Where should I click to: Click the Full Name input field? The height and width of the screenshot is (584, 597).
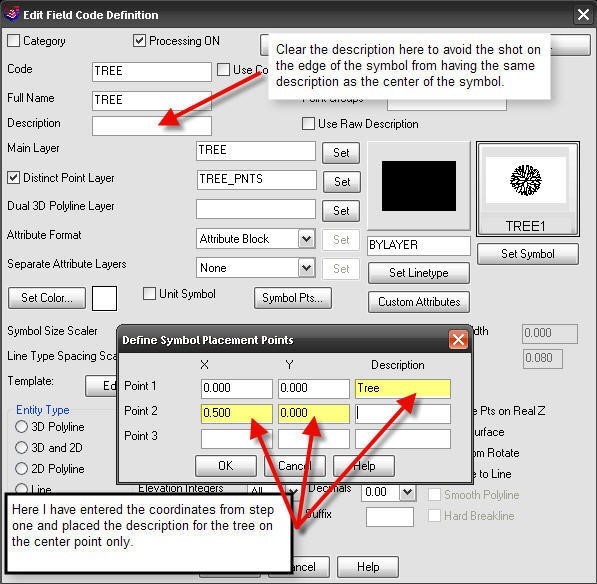[x=152, y=101]
